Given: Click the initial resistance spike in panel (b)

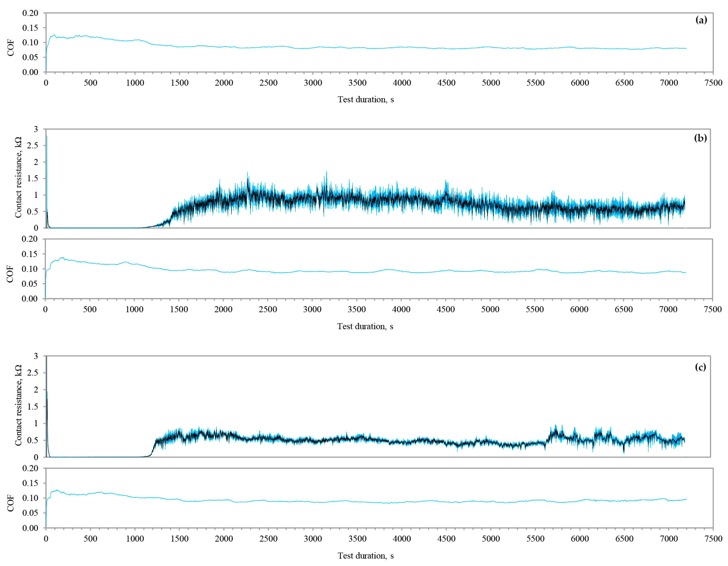Looking at the screenshot, I should tap(47, 174).
